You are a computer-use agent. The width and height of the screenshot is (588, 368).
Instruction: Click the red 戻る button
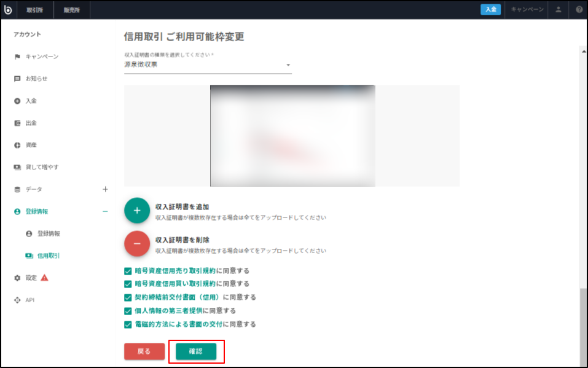(144, 351)
